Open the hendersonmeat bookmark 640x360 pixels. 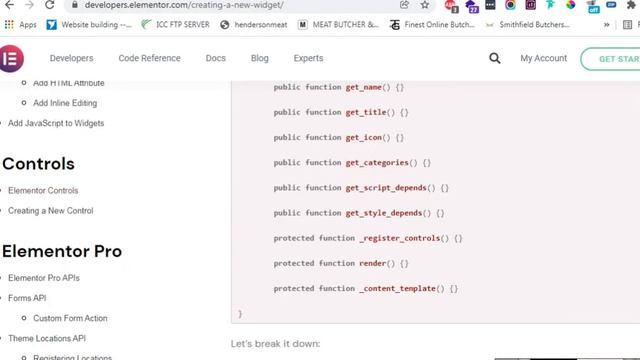(x=253, y=24)
